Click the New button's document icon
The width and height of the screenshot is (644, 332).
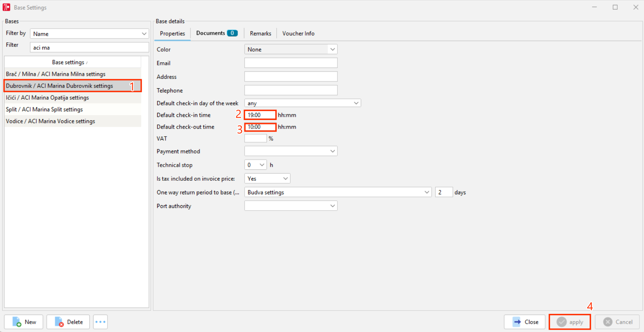pos(17,322)
